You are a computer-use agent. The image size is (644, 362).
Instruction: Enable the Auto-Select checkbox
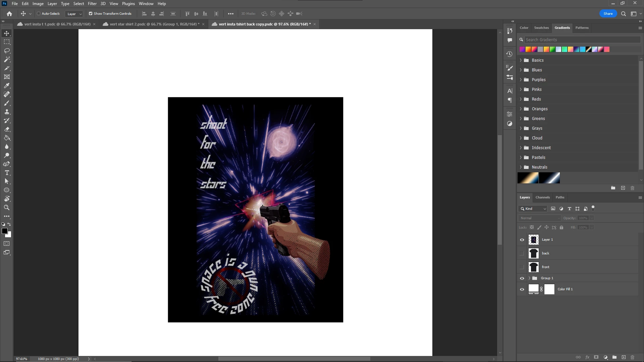(x=39, y=14)
